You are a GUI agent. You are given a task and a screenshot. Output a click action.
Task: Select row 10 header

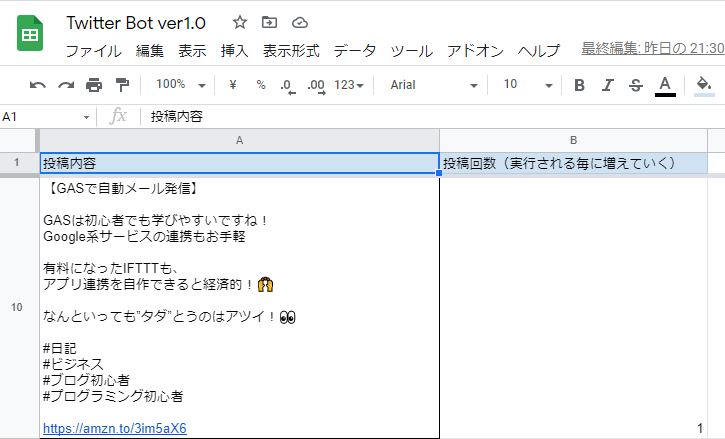17,307
